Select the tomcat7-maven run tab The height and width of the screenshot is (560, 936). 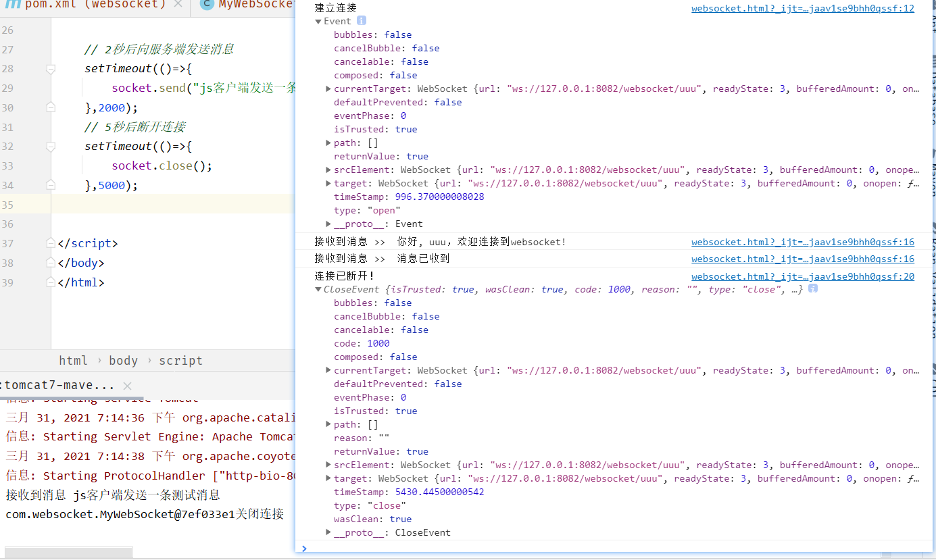(59, 386)
